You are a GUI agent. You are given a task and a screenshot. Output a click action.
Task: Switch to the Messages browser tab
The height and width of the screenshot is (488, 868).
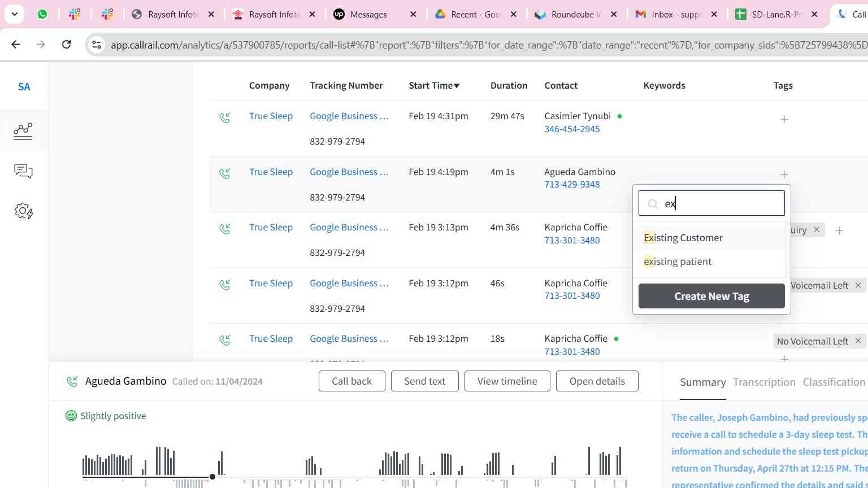click(x=376, y=14)
